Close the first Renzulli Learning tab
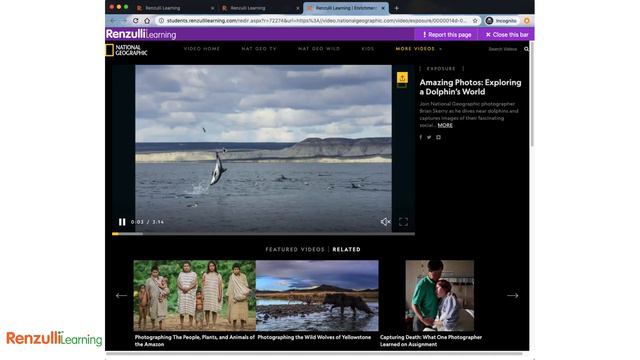Screen dimensions: 640x360 [x=212, y=8]
